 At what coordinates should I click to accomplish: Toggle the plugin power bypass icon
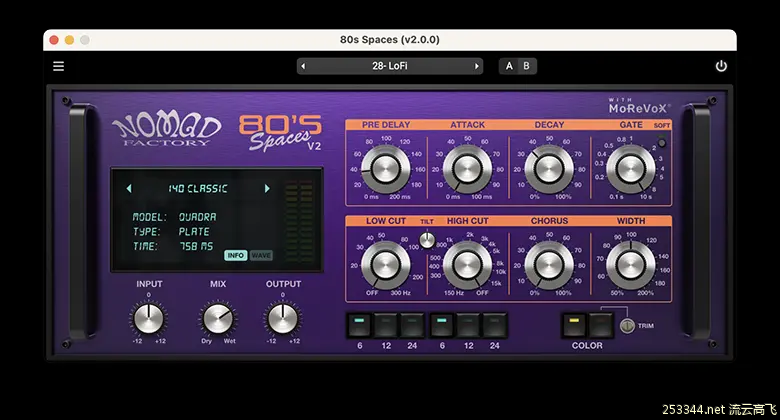click(x=721, y=66)
